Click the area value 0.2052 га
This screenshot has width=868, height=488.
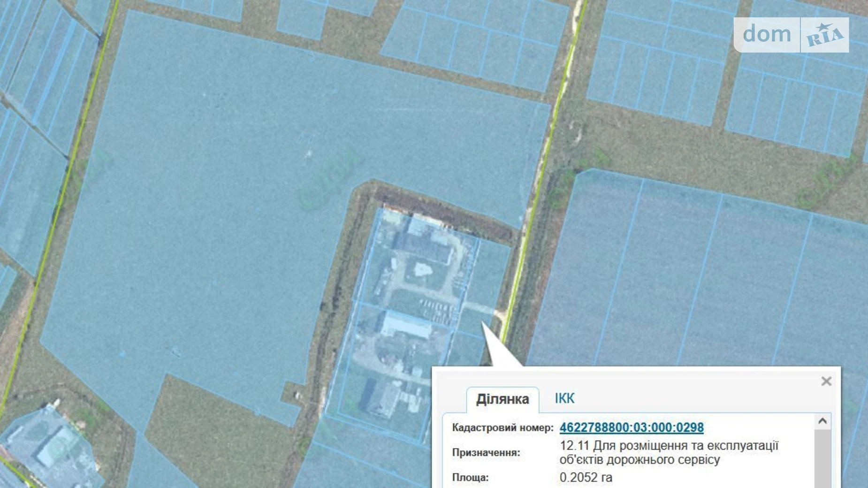pos(586,478)
